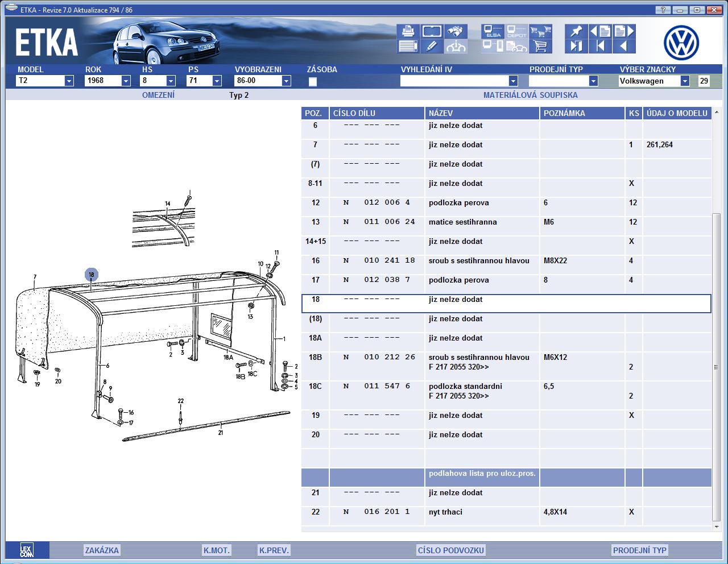The image size is (728, 564).
Task: Click the value 29 field next to Volkswagen
Action: tap(704, 81)
